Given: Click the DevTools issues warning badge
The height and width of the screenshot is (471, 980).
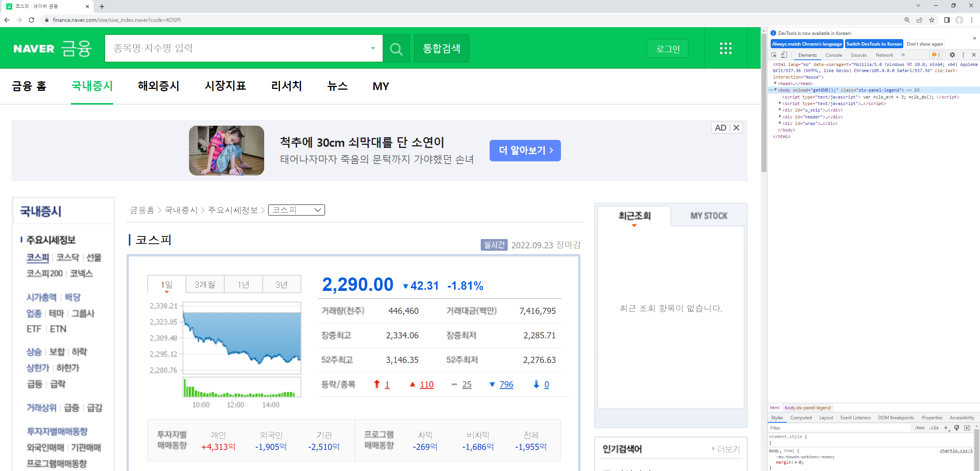Looking at the screenshot, I should (936, 55).
